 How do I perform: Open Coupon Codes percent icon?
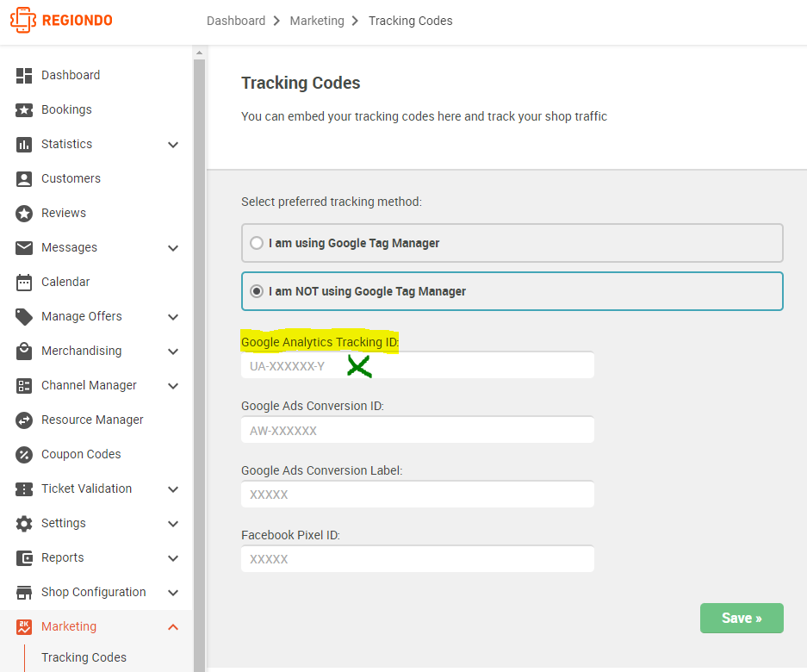[23, 455]
